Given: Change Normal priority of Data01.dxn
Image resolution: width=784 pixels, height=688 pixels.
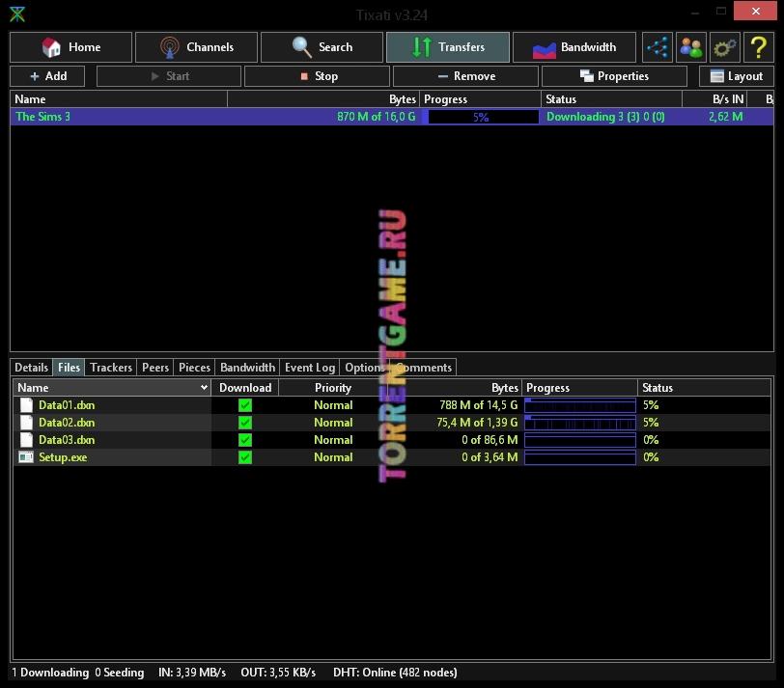Looking at the screenshot, I should tap(333, 405).
